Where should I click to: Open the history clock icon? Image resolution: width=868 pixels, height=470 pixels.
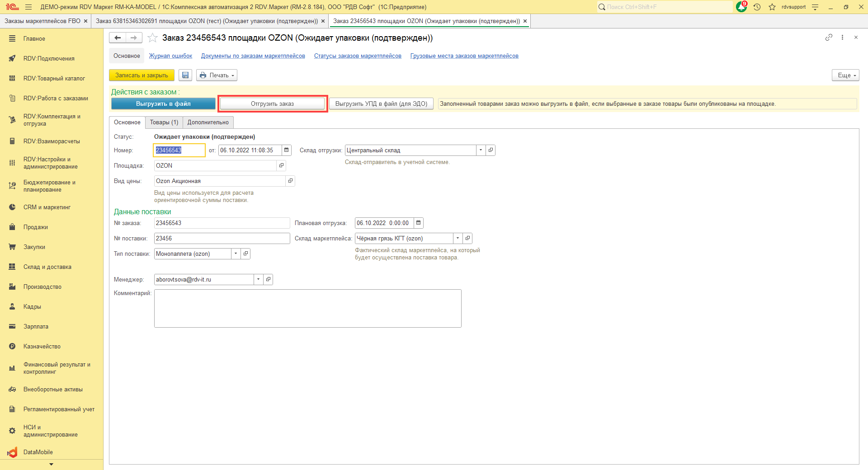click(x=757, y=7)
